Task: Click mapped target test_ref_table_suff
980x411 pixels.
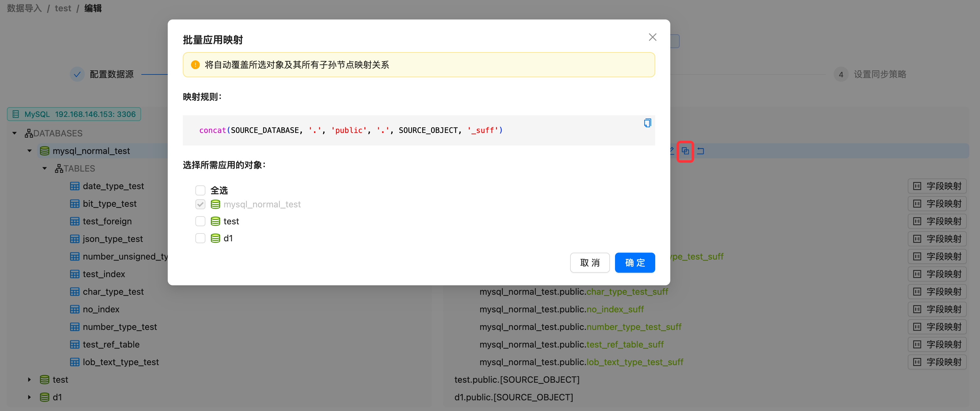Action: (625, 344)
